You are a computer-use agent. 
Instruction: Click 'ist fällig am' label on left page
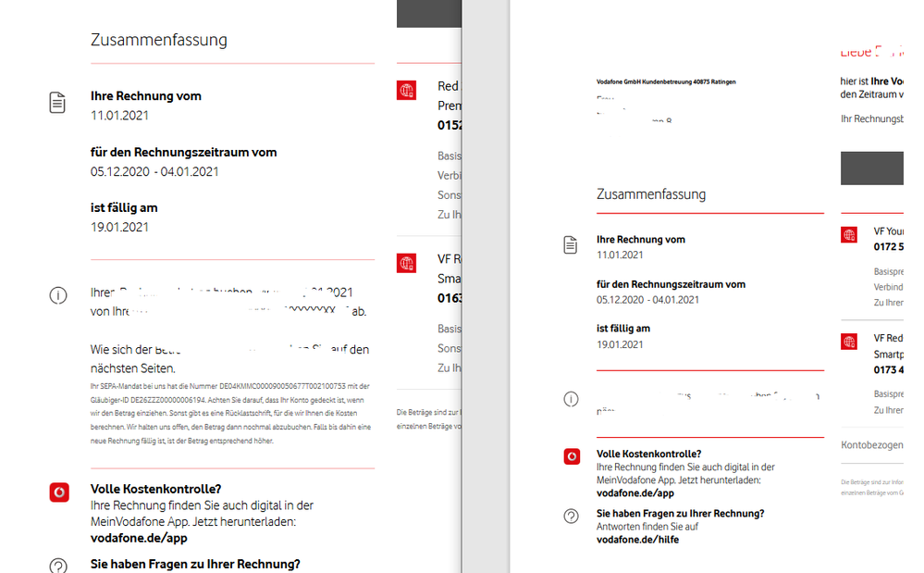point(124,207)
